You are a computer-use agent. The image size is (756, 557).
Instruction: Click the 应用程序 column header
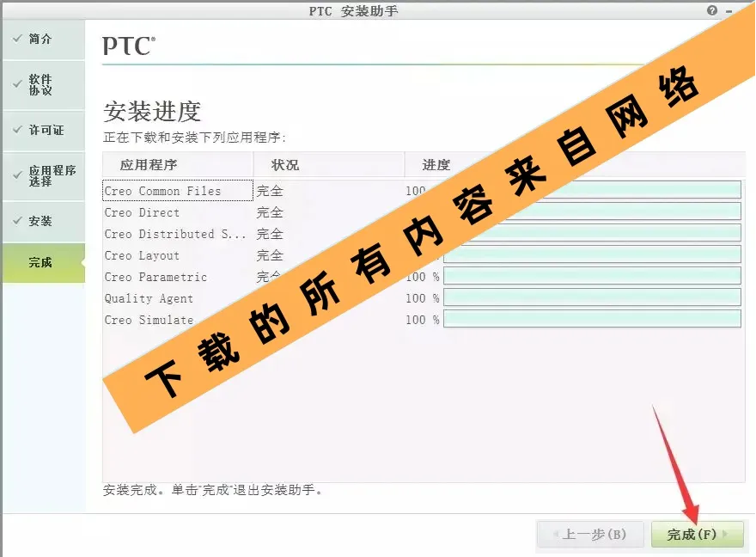[x=178, y=165]
